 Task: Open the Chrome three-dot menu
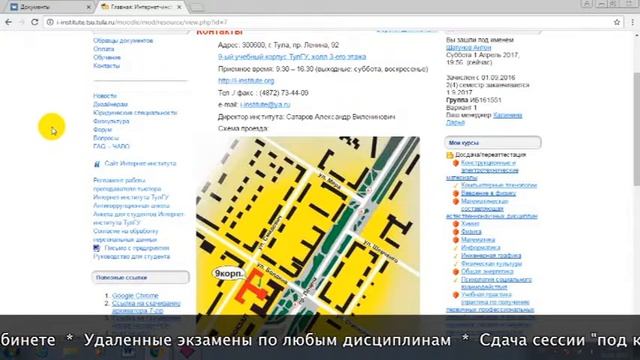tap(633, 22)
